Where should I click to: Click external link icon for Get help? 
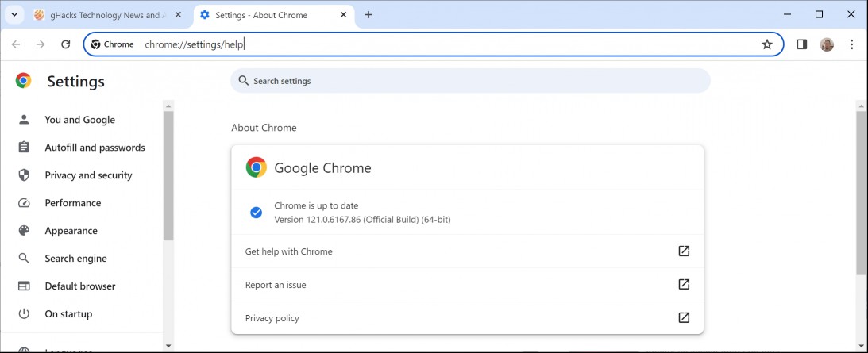[x=684, y=251]
